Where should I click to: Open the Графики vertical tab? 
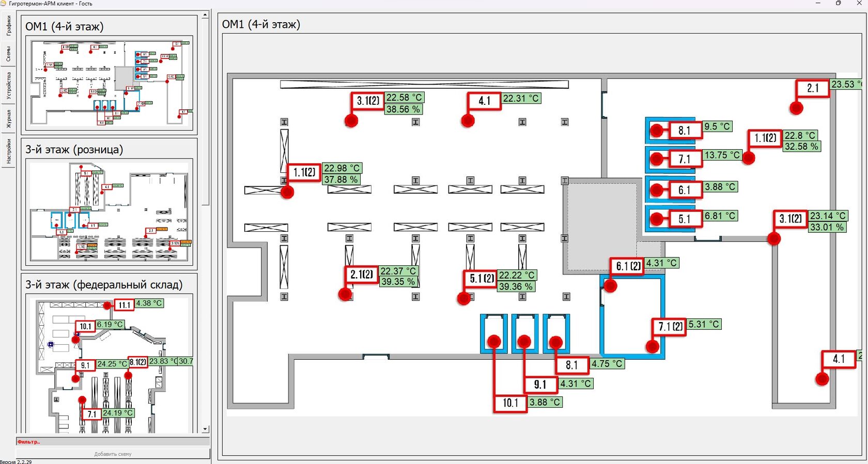[8, 26]
